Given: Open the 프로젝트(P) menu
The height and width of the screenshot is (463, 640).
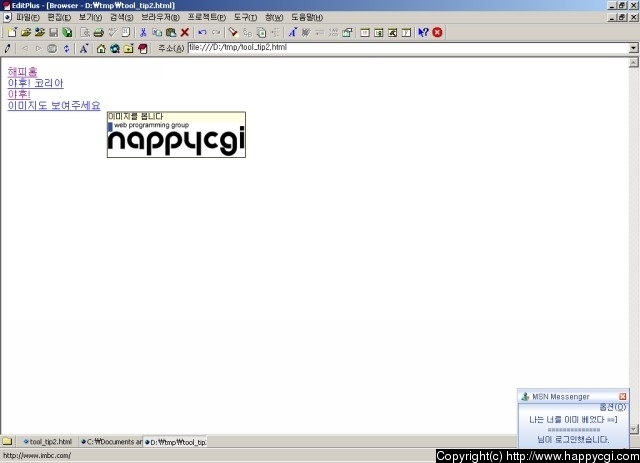Looking at the screenshot, I should click(x=207, y=18).
